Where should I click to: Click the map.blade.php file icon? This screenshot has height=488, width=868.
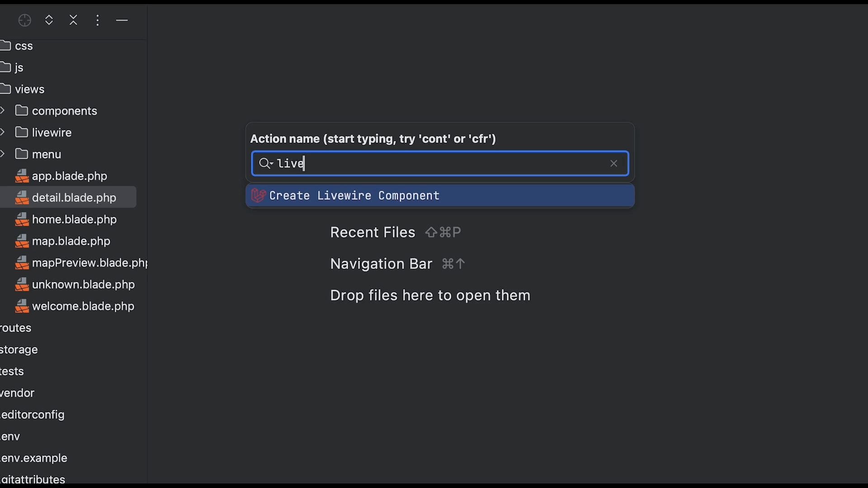pos(22,241)
